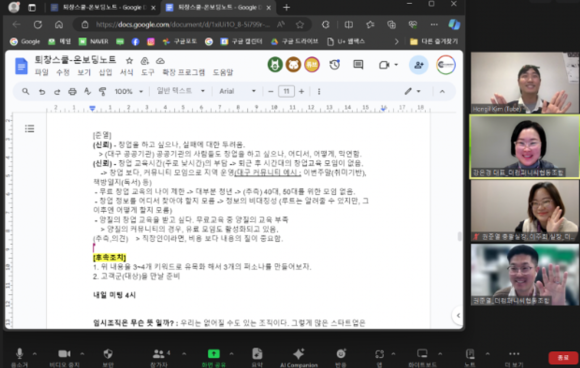Open the 보기 menu
This screenshot has width=580, height=368.
[84, 72]
